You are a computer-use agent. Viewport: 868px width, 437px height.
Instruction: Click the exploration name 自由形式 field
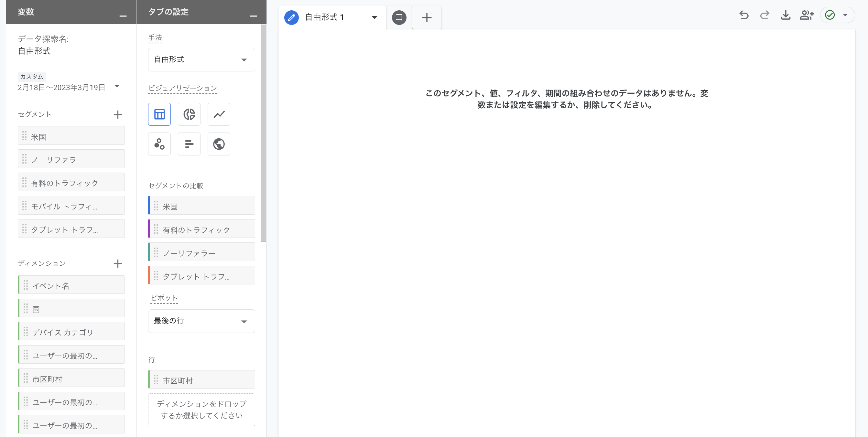pos(34,51)
